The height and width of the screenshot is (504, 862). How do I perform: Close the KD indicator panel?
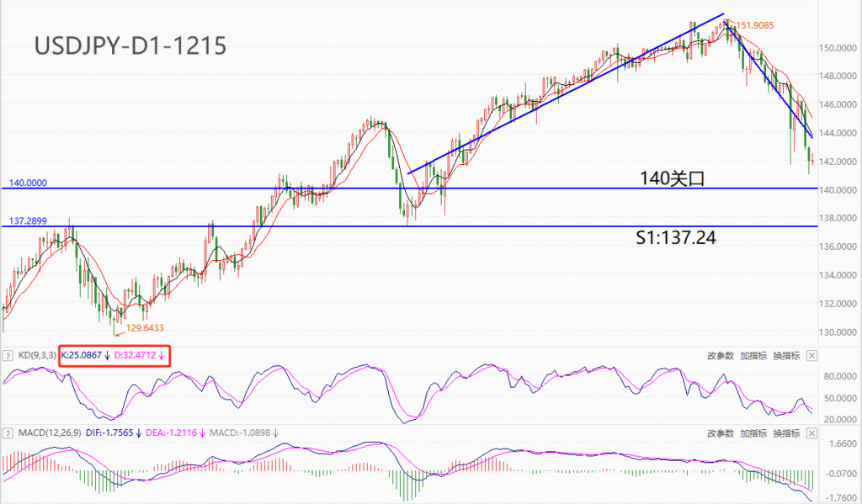(x=811, y=356)
